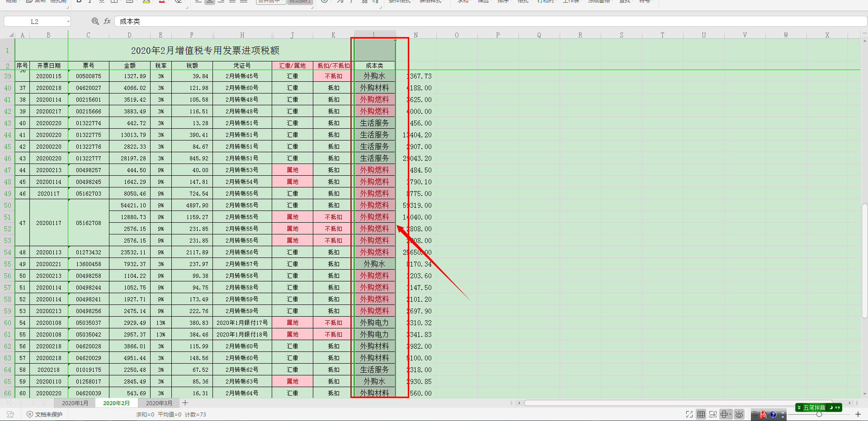Go to the previous sheet tab arrow

coord(21,403)
